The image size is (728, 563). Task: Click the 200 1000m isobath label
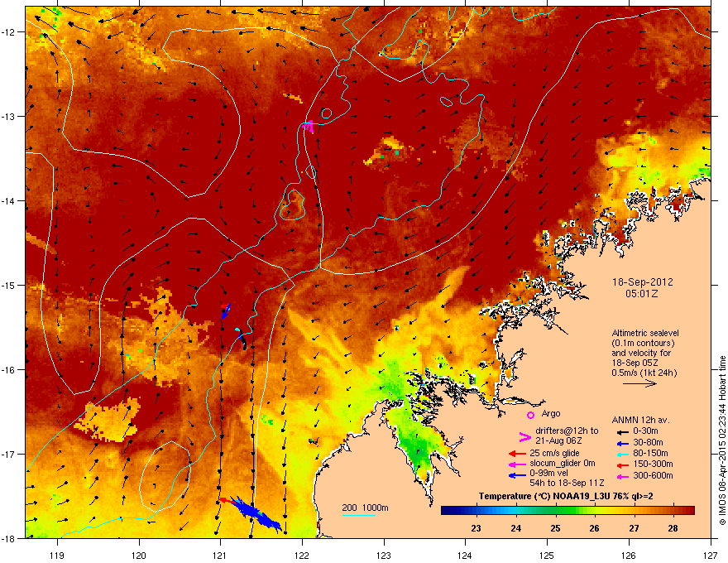[x=365, y=508]
